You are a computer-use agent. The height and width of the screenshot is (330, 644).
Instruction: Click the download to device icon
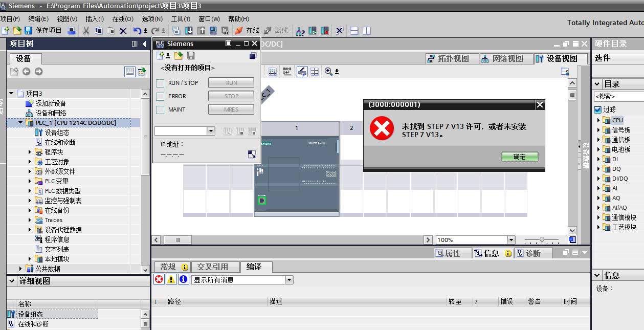(x=189, y=31)
